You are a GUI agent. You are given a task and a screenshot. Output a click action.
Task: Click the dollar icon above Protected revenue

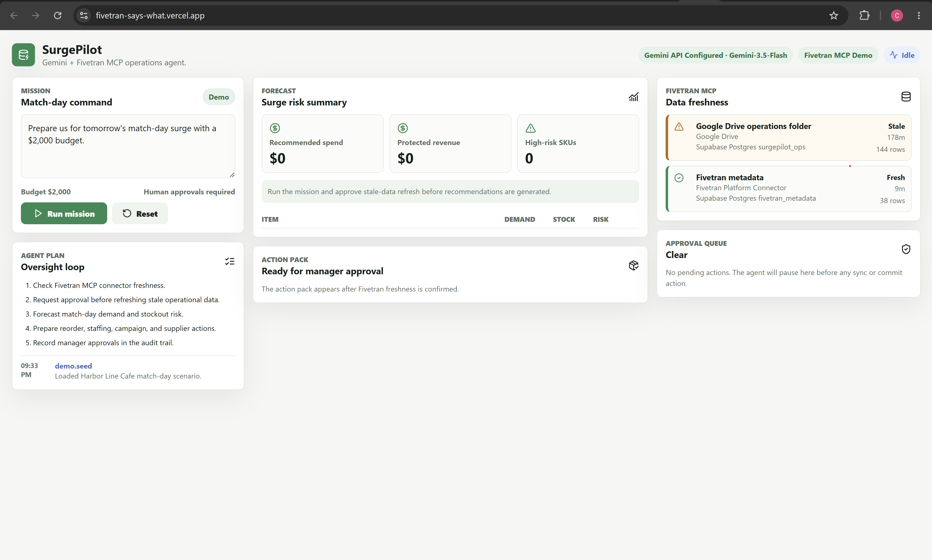click(x=403, y=128)
